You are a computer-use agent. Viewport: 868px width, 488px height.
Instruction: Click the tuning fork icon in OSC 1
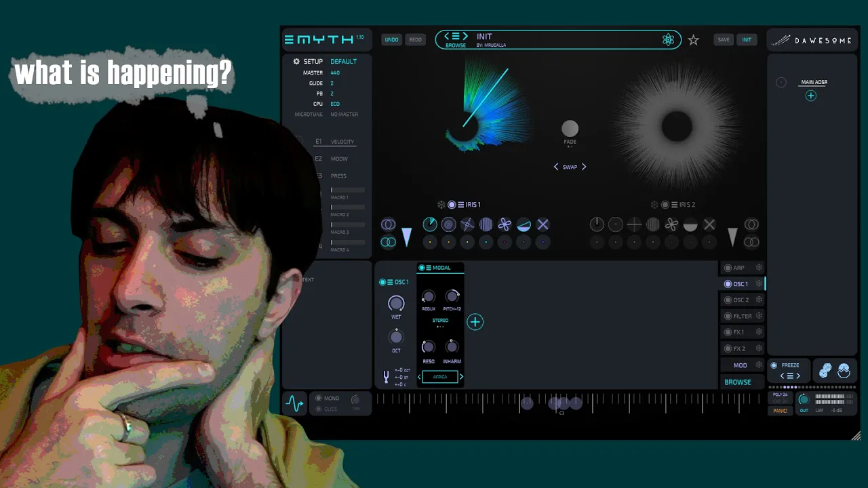point(387,377)
